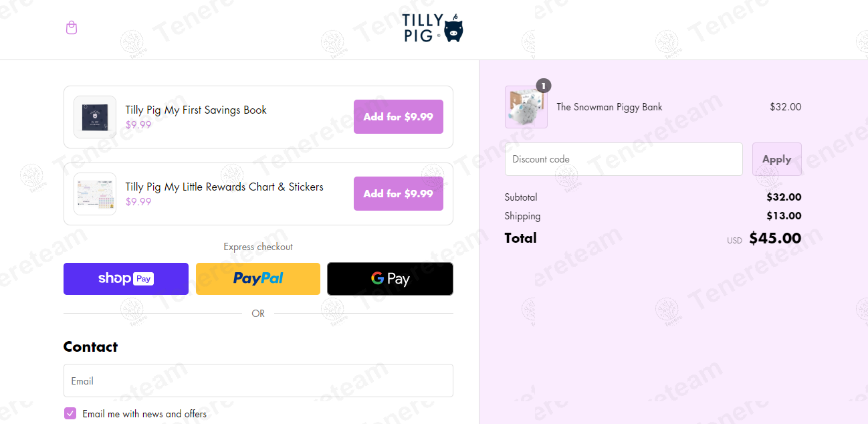Viewport: 868px width, 424px height.
Task: Choose PayPal express checkout
Action: [258, 279]
